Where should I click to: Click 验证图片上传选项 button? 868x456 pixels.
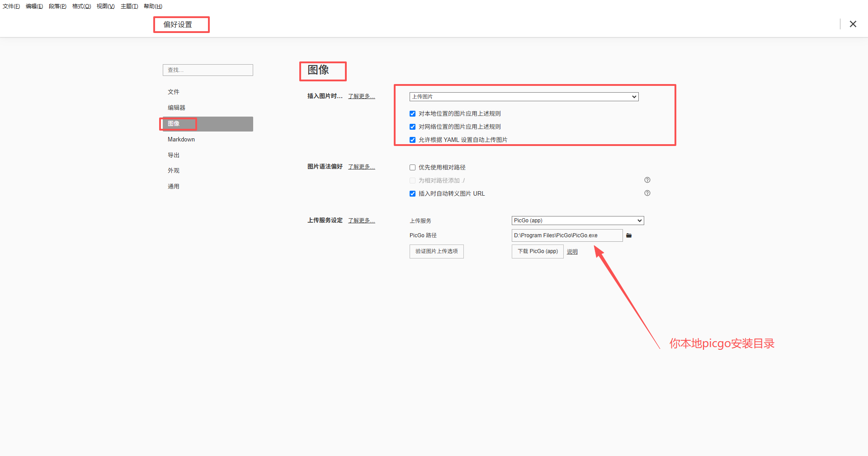coord(437,251)
